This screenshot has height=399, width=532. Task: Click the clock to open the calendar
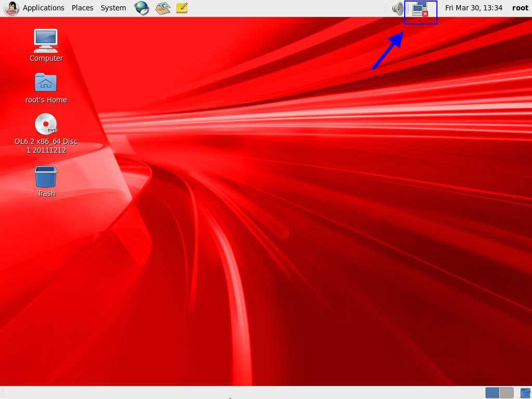[x=473, y=8]
